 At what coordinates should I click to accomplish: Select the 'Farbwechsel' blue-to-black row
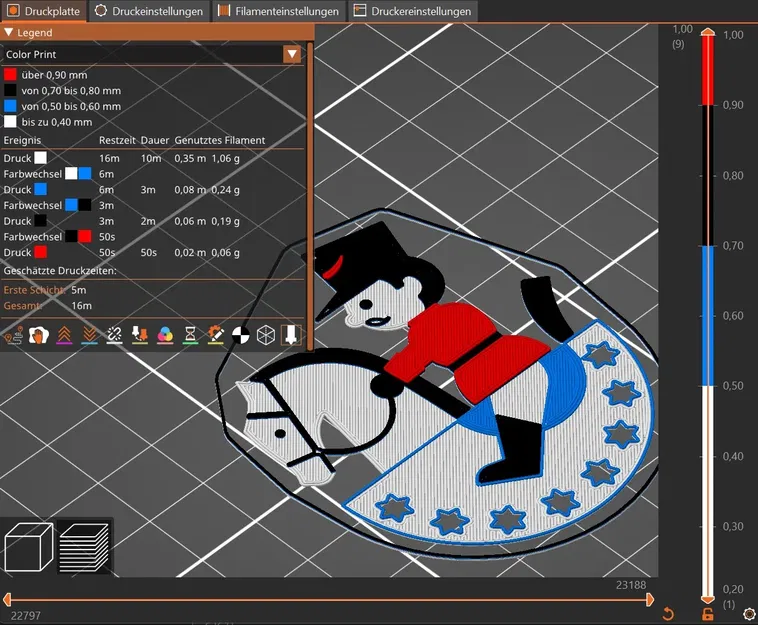(x=153, y=205)
